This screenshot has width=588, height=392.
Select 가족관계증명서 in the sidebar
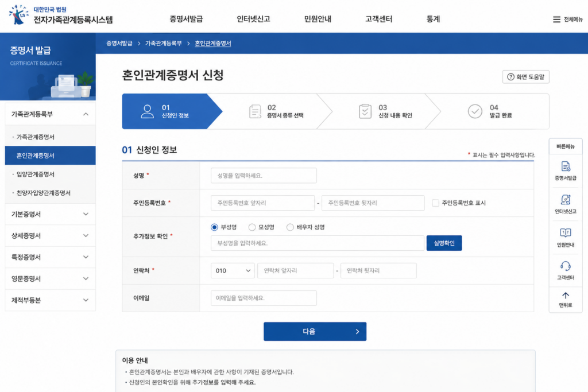[x=51, y=137]
